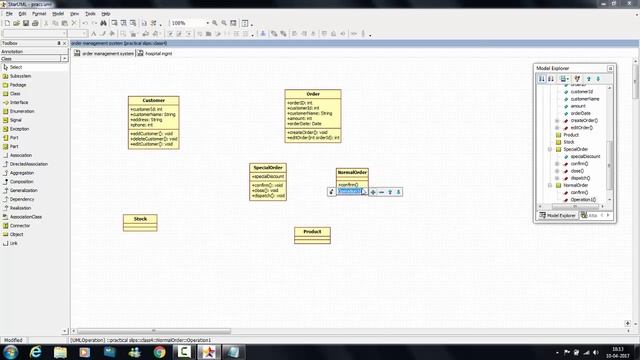Image resolution: width=640 pixels, height=360 pixels.
Task: Click the minus icon on operation quick-edit bar
Action: (x=382, y=192)
